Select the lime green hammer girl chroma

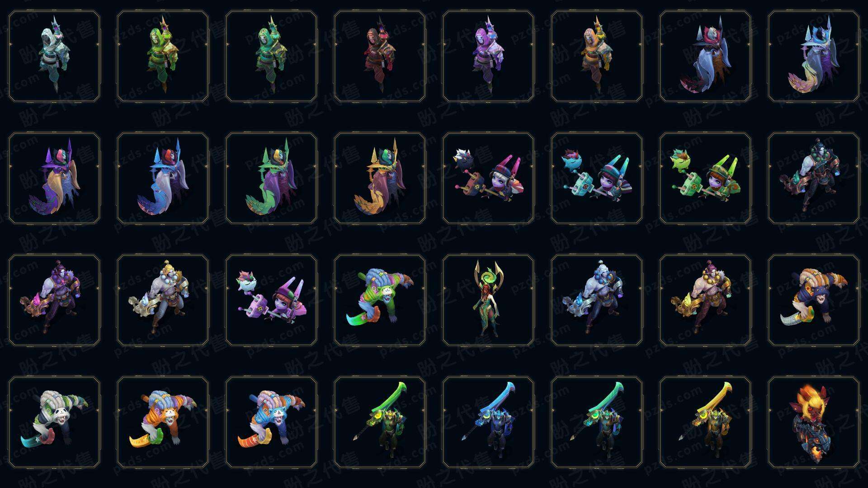click(x=705, y=178)
